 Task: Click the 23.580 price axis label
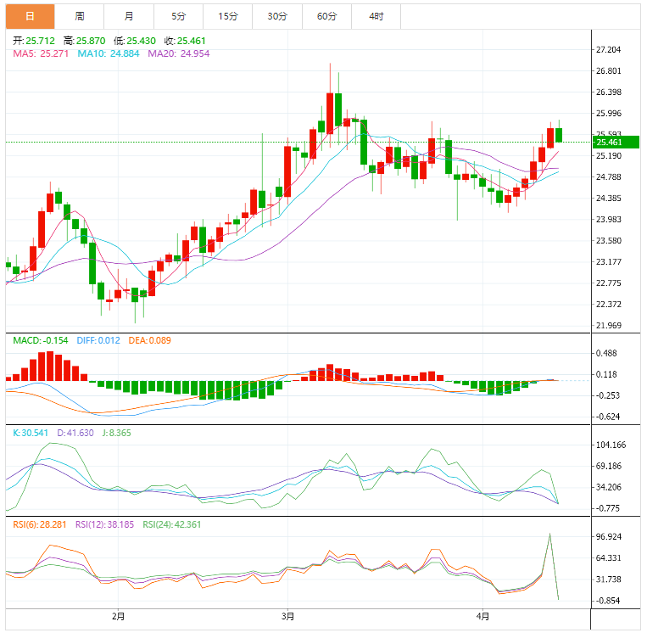[609, 241]
